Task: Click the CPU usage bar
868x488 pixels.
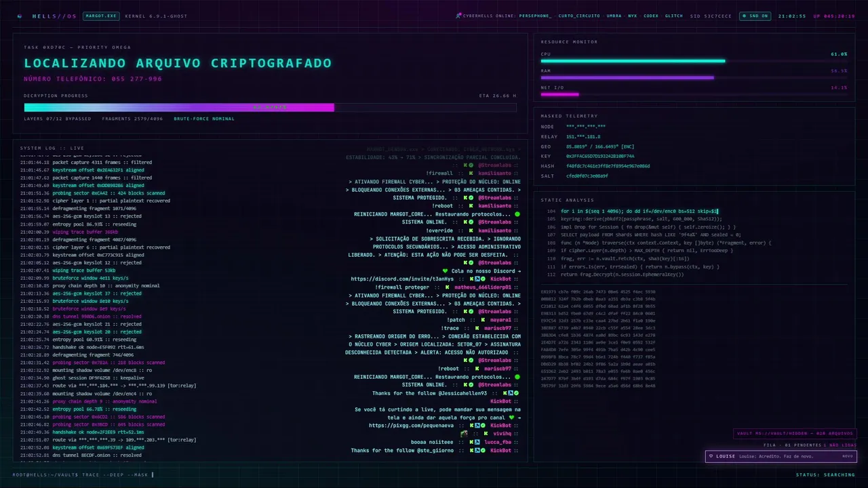Action: click(694, 61)
